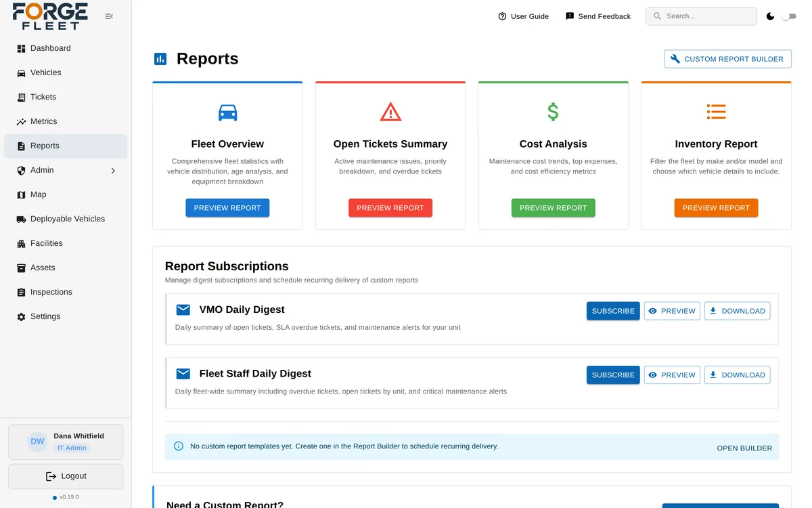The image size is (812, 508).
Task: Go to Facilities
Action: [66, 243]
